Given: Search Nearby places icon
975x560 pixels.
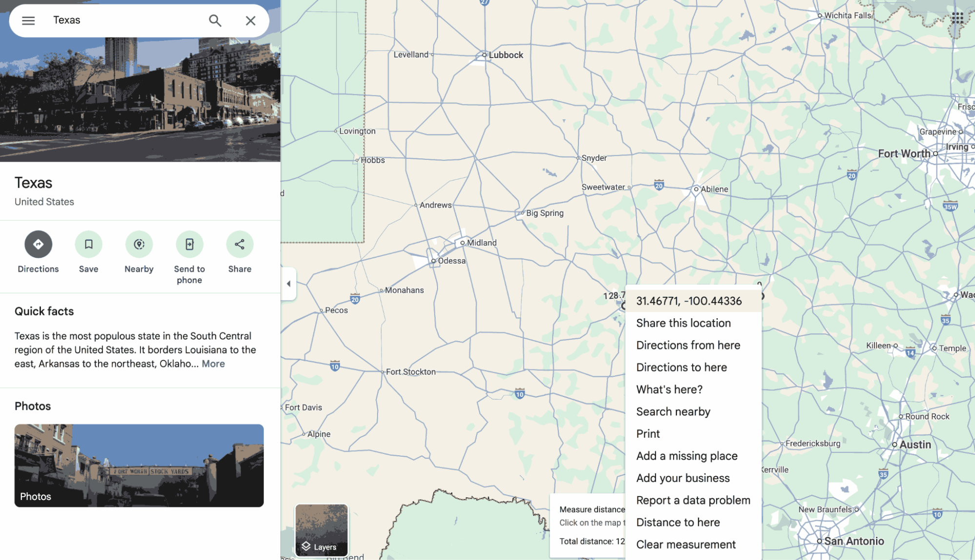Looking at the screenshot, I should [x=139, y=244].
